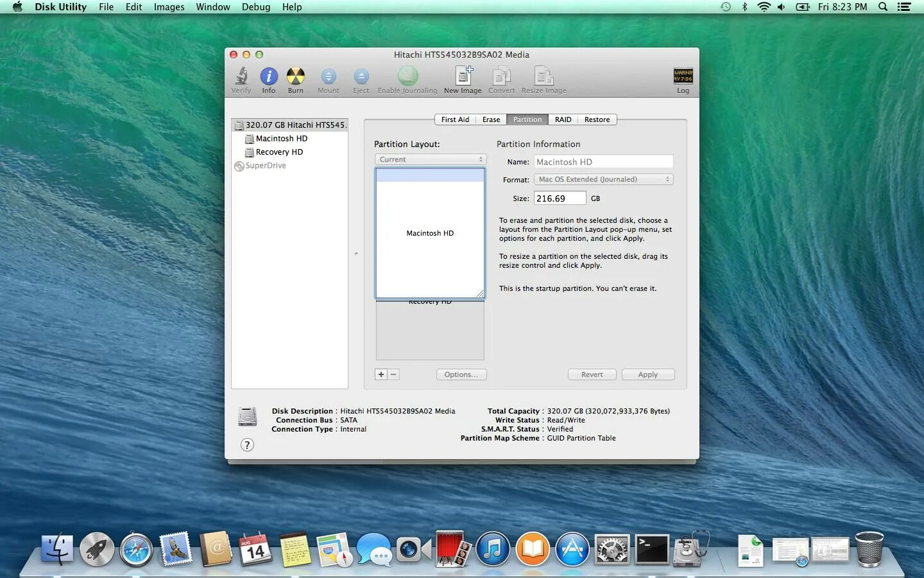Image resolution: width=924 pixels, height=578 pixels.
Task: Open Photo Booth in the Dock
Action: coord(453,549)
